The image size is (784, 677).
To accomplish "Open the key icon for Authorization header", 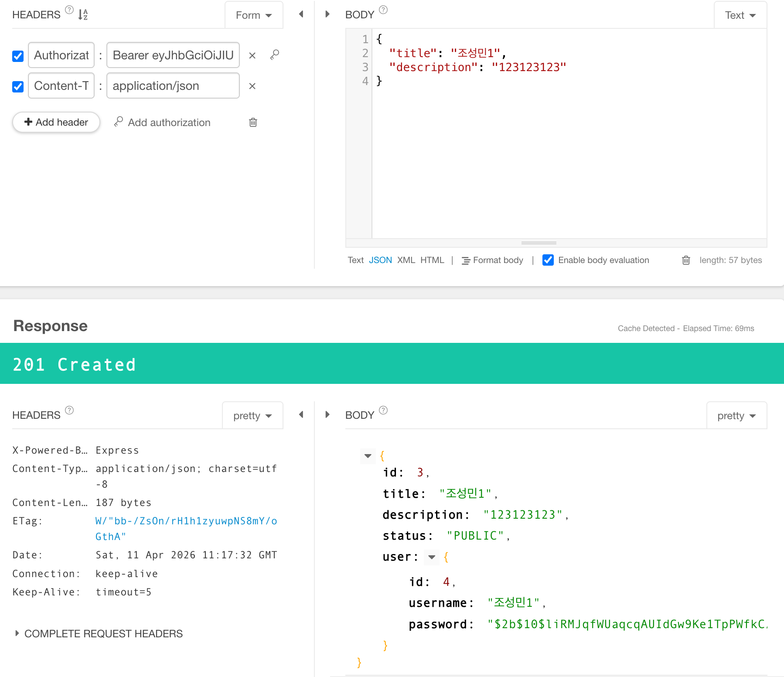I will coord(274,55).
